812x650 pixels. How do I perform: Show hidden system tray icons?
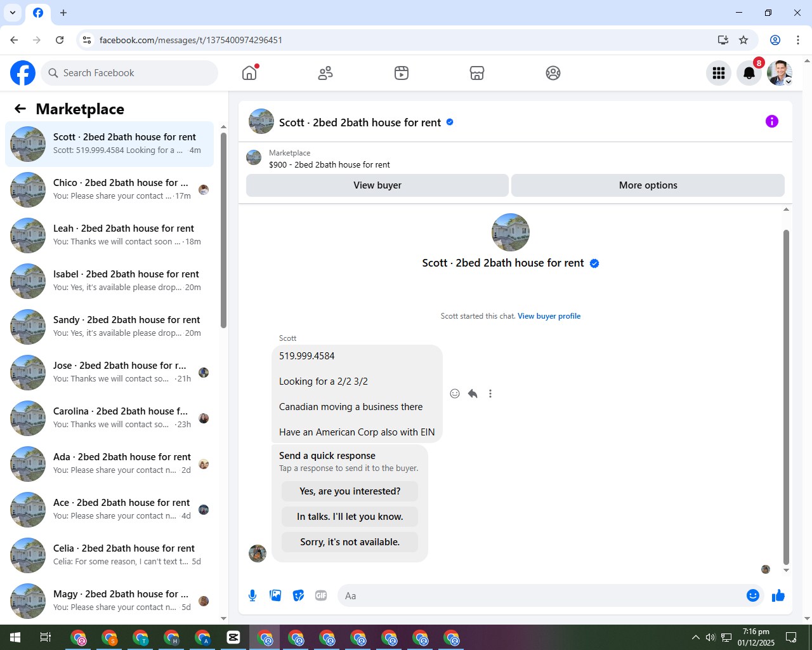695,637
